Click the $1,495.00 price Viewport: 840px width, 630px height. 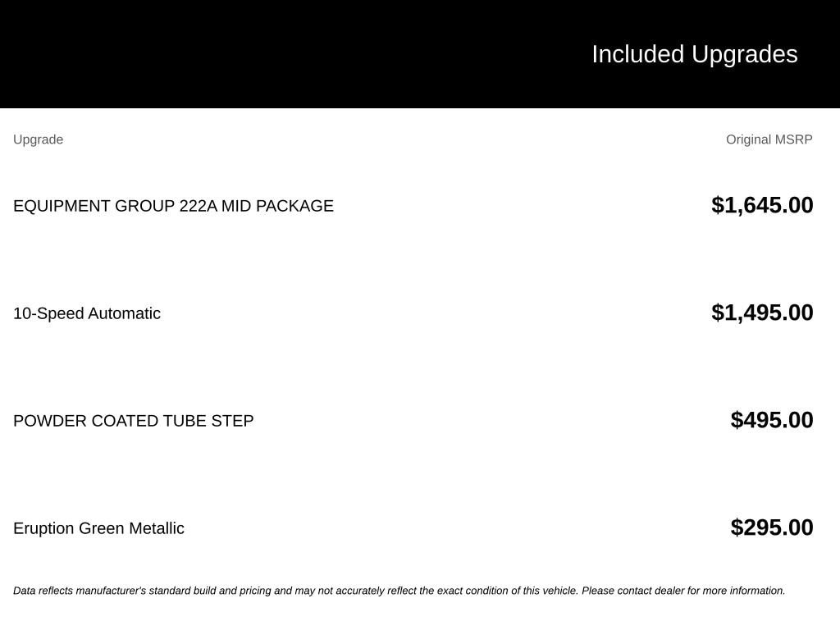[762, 313]
